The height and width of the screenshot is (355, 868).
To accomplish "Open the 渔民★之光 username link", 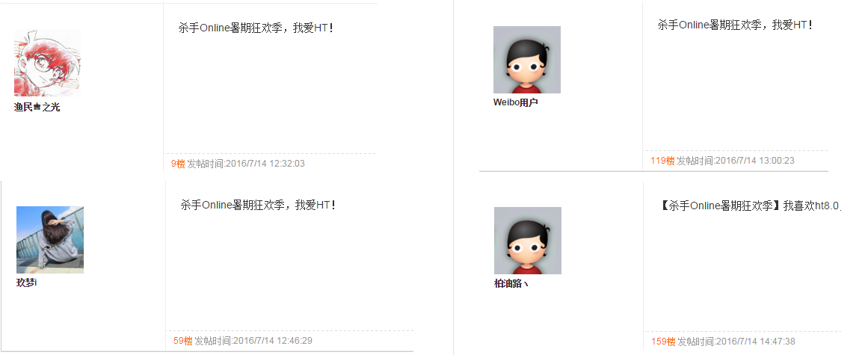I will (37, 108).
